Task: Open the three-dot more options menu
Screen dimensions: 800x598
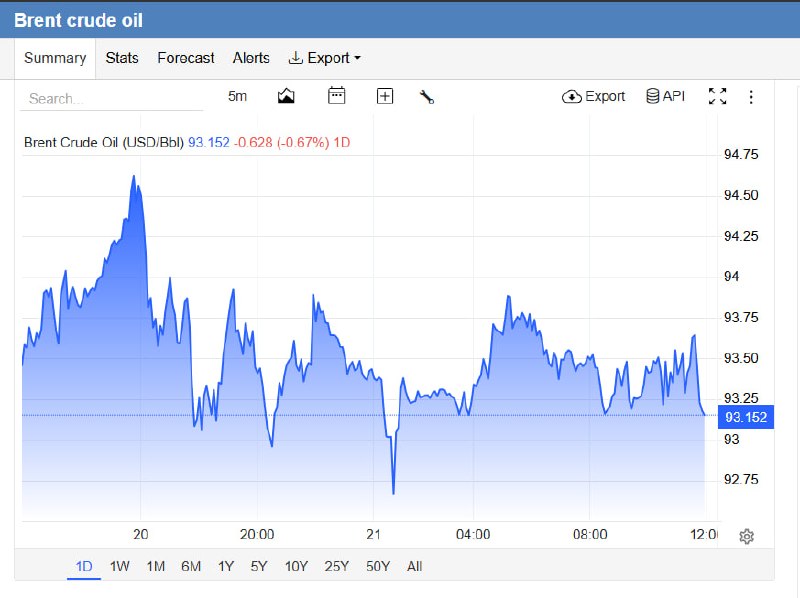Action: [751, 97]
